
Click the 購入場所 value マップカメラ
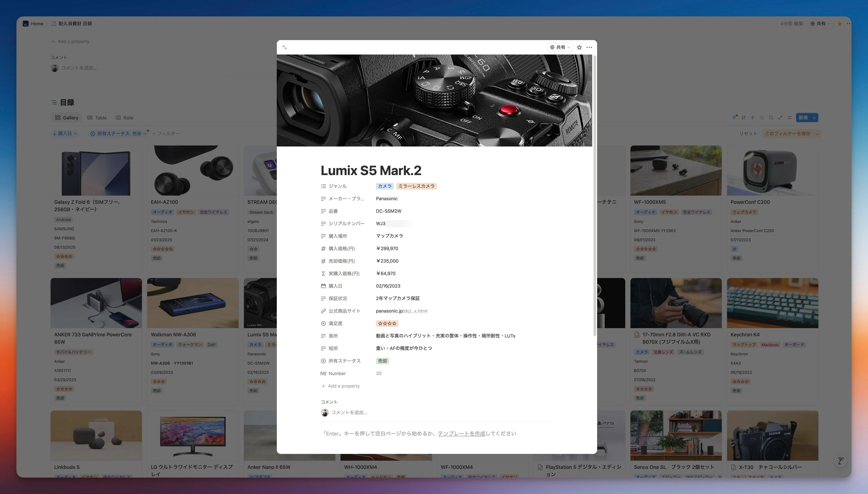pos(389,236)
